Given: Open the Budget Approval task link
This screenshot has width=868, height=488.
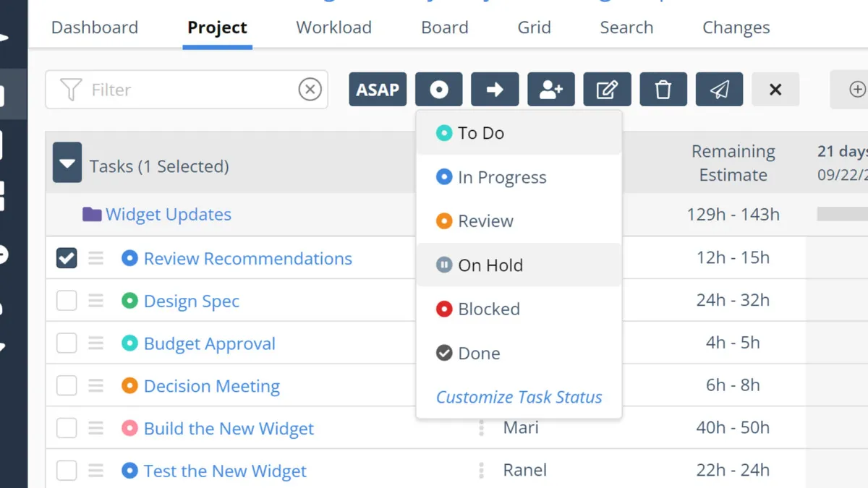Looking at the screenshot, I should [209, 343].
